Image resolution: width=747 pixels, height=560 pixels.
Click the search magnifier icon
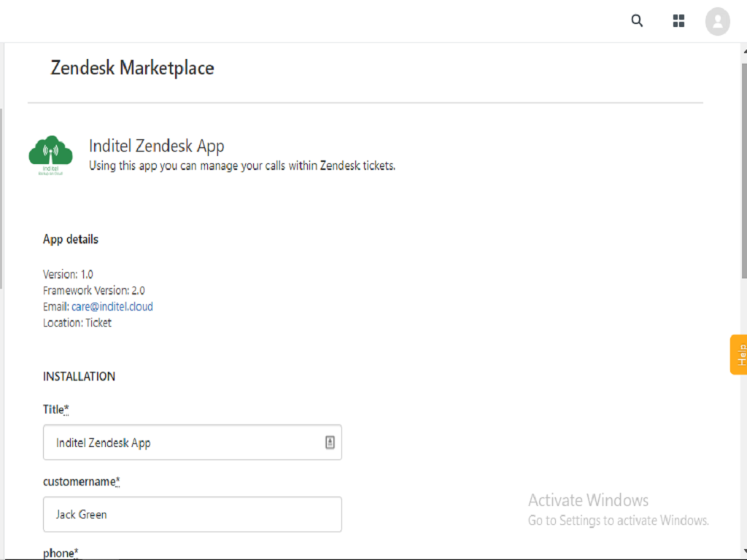[637, 21]
